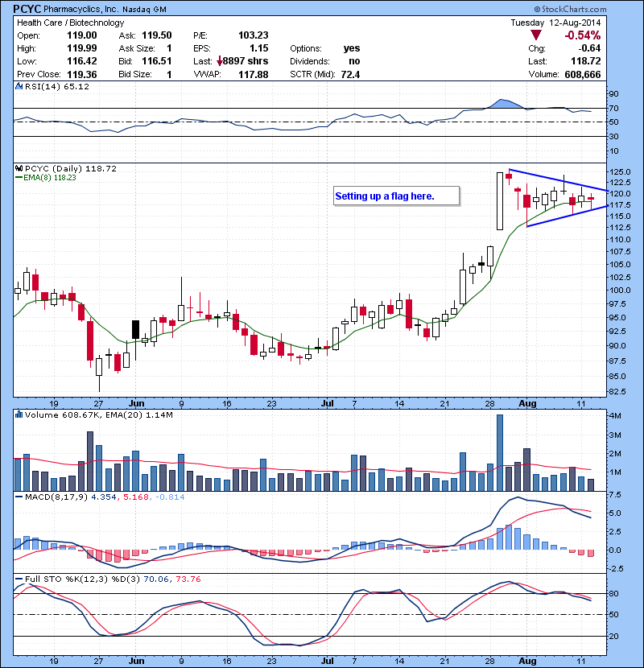Click the MACD signal value 5.168
644x668 pixels.
tap(136, 497)
